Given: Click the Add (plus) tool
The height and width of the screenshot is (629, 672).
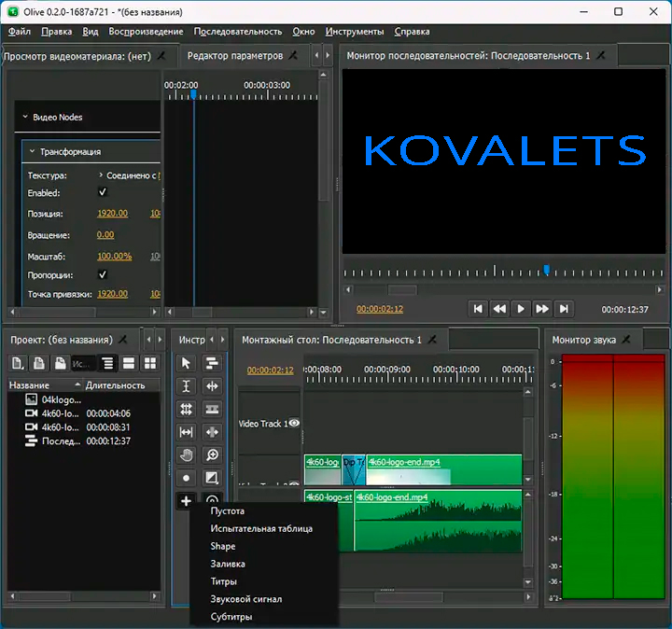Looking at the screenshot, I should pos(186,500).
